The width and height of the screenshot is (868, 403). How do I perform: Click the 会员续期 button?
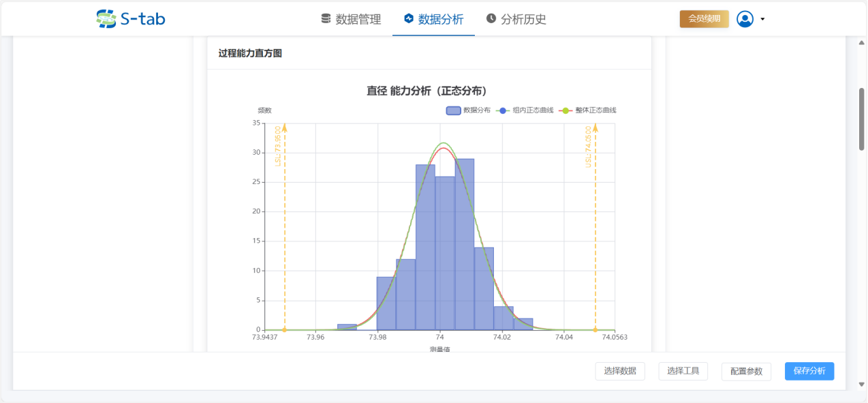[704, 19]
